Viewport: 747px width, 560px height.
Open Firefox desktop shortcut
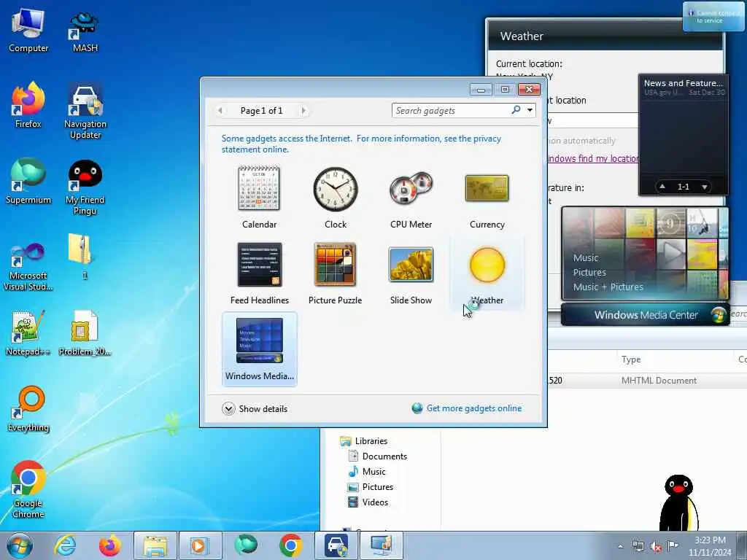[28, 105]
